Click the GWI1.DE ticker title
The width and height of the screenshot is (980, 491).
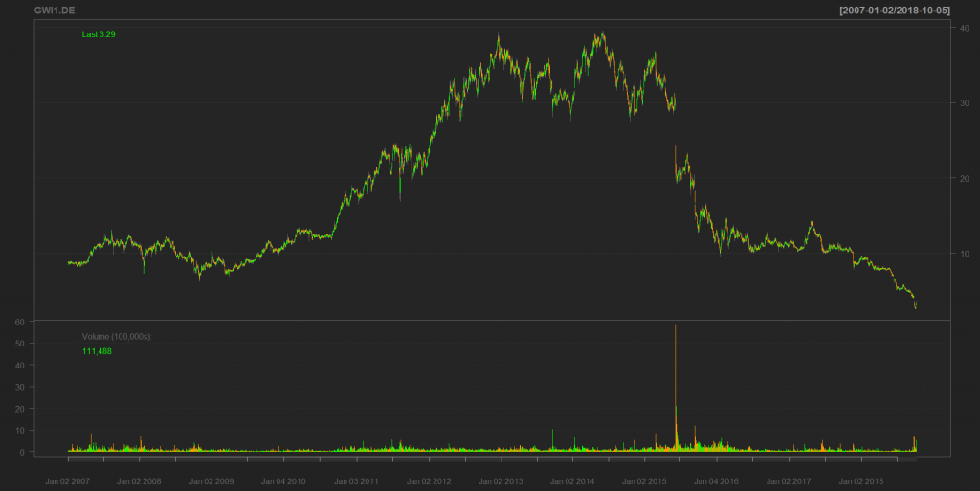[x=53, y=9]
